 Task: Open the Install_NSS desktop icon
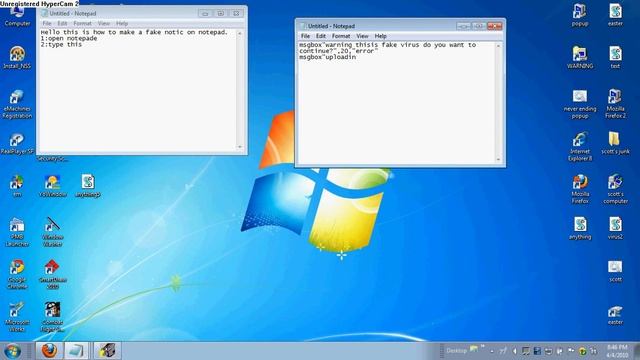pyautogui.click(x=17, y=58)
